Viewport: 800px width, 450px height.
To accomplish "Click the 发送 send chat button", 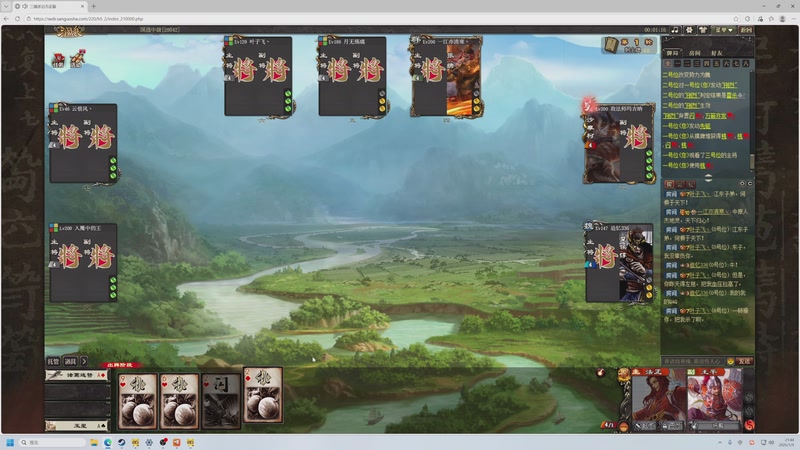I will (745, 361).
